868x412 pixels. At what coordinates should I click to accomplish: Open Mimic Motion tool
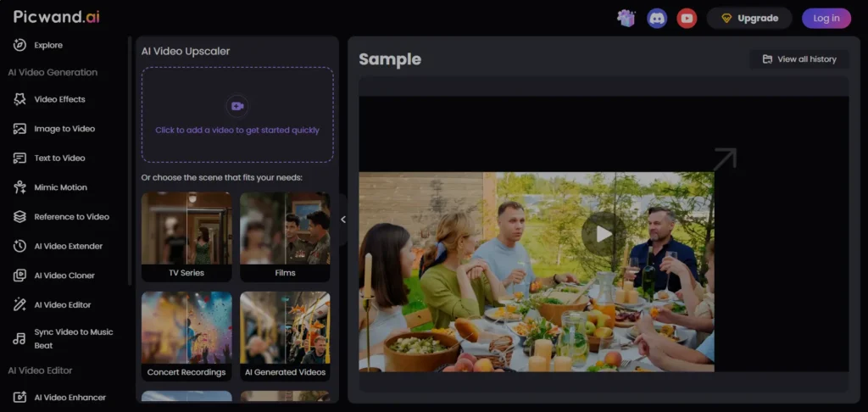[61, 187]
